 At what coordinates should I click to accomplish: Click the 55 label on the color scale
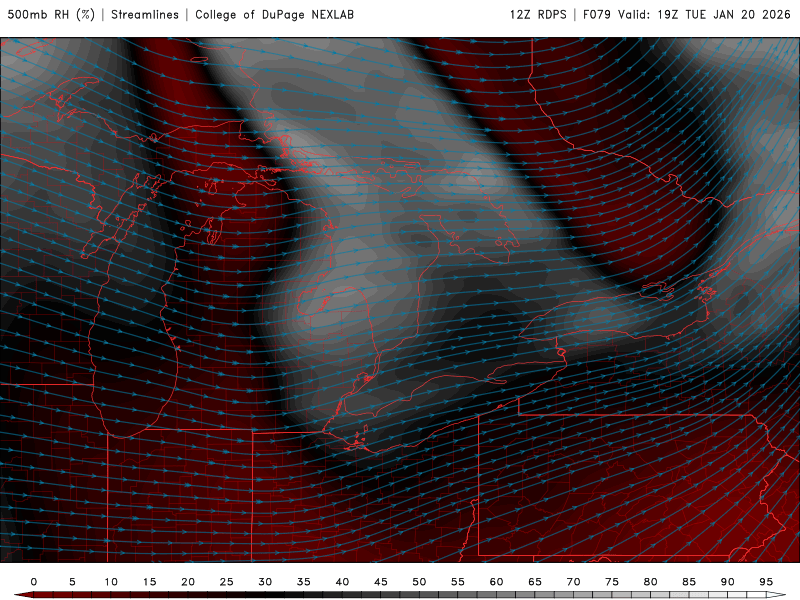[x=458, y=582]
